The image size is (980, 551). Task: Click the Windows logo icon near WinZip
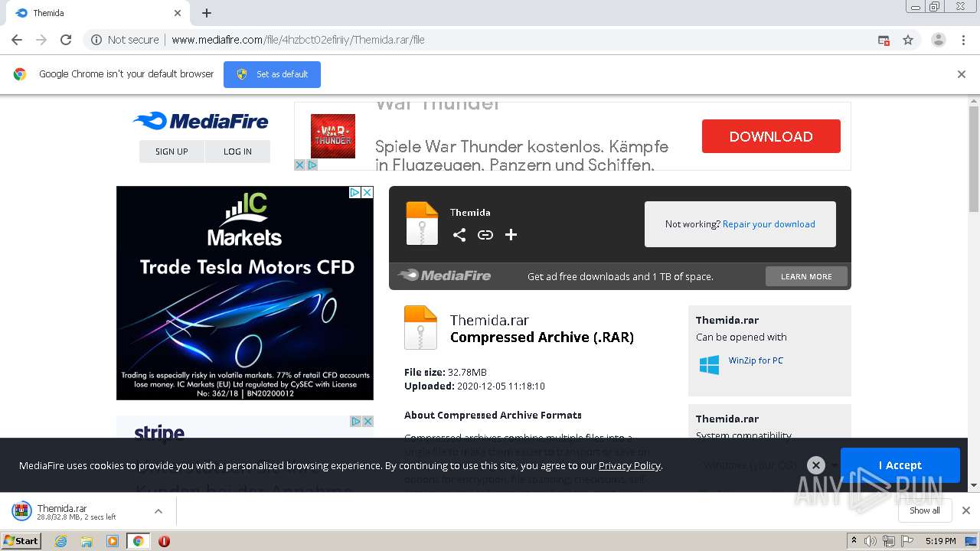(709, 364)
